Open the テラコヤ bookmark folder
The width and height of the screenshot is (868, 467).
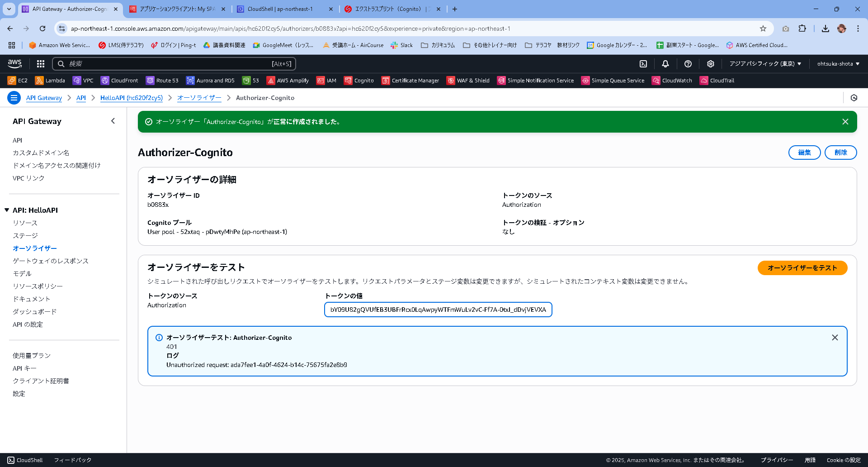[538, 45]
